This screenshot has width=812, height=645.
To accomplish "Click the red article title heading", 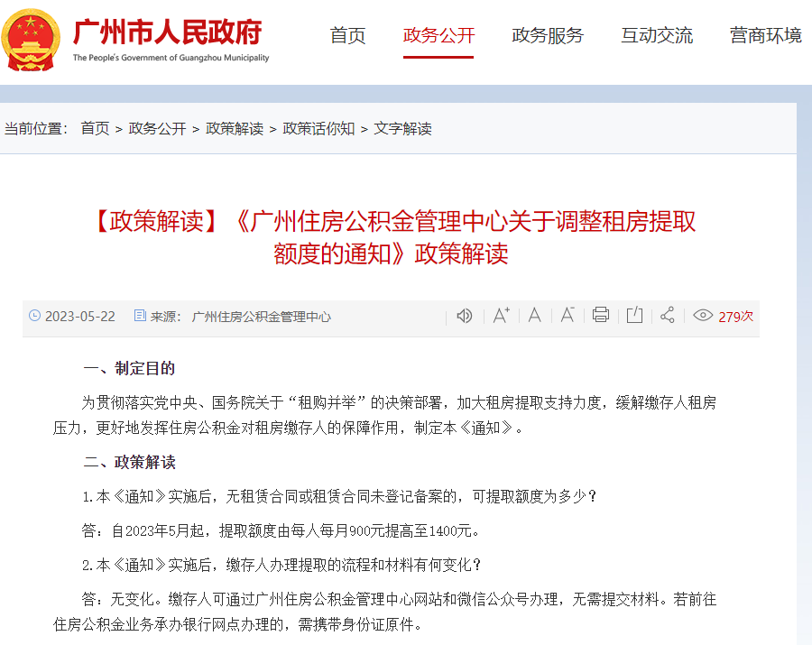I will click(x=391, y=237).
